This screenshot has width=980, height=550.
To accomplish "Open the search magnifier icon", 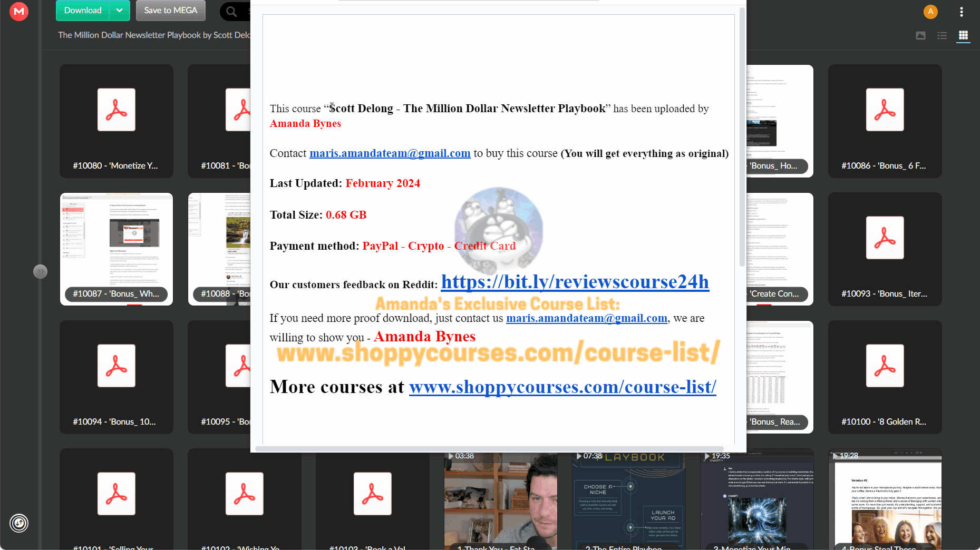I will point(231,11).
